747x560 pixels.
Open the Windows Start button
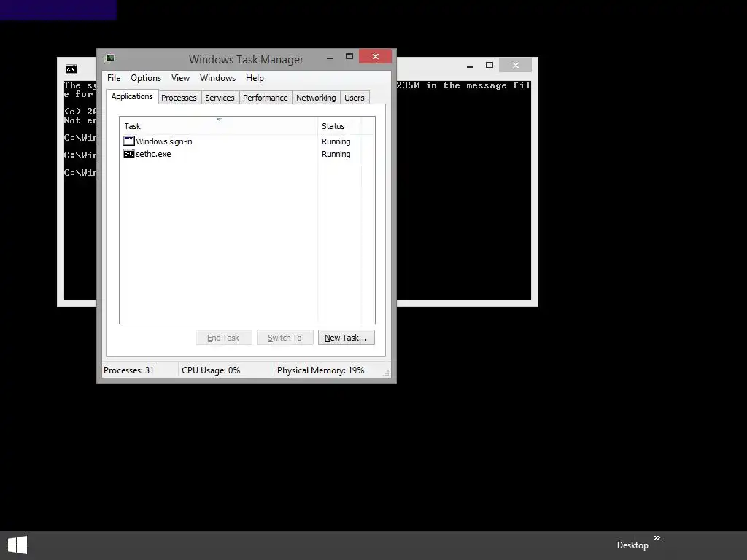18,545
